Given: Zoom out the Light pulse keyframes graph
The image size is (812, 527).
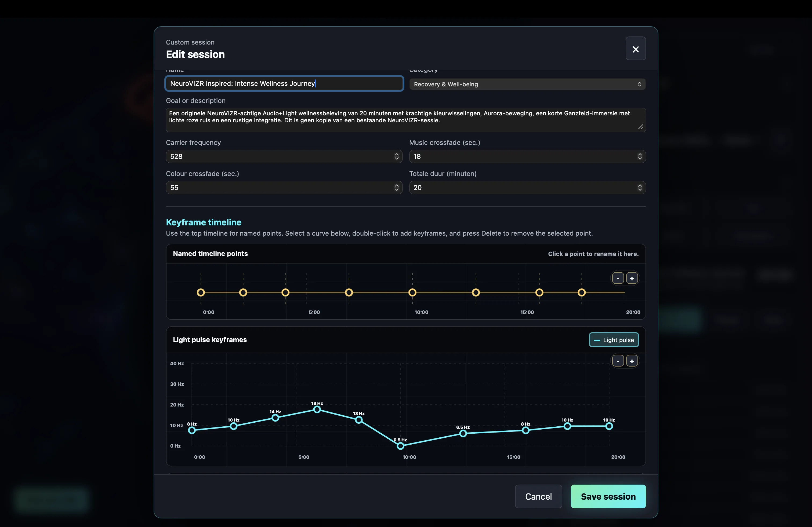Looking at the screenshot, I should [x=618, y=361].
